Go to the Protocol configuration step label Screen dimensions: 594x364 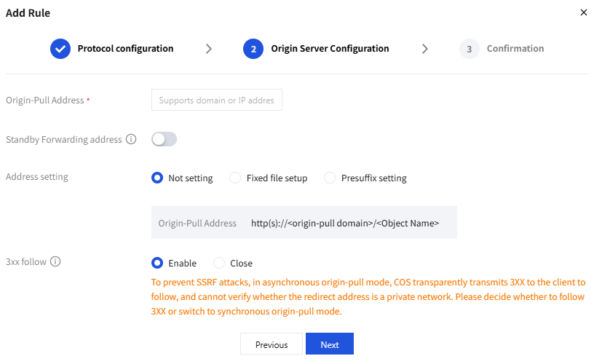tap(125, 49)
